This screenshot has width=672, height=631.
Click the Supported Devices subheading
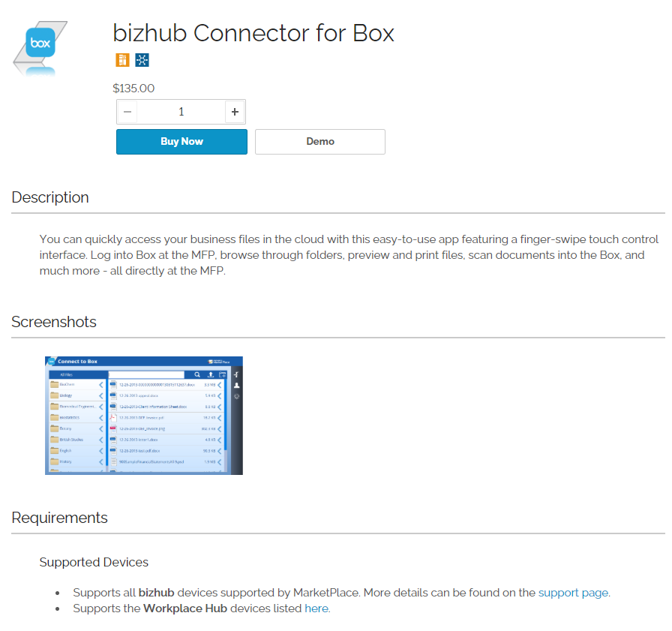point(94,562)
